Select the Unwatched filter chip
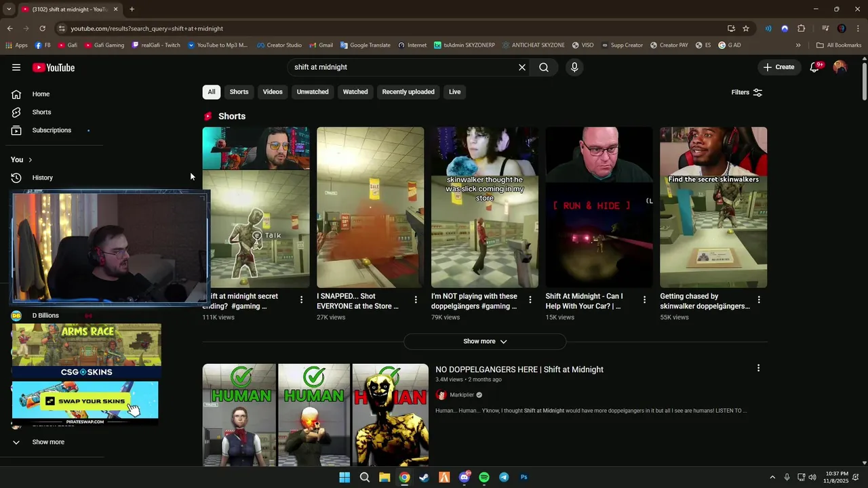Screen dimensions: 868x488 click(313, 91)
